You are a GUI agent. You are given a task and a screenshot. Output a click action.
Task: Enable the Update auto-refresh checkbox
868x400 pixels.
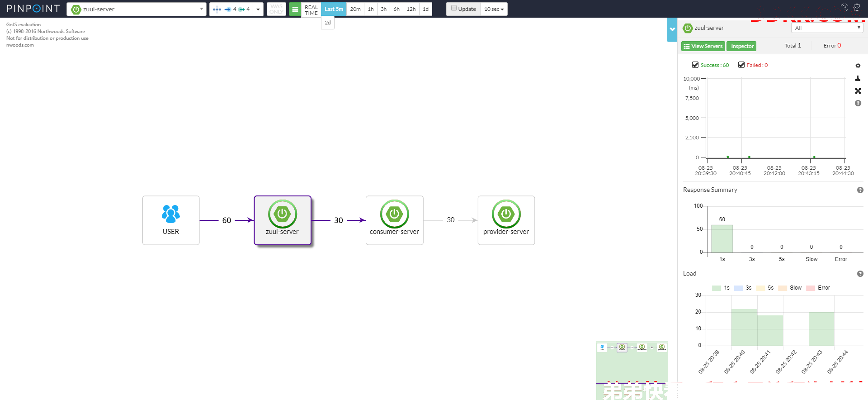coord(454,8)
